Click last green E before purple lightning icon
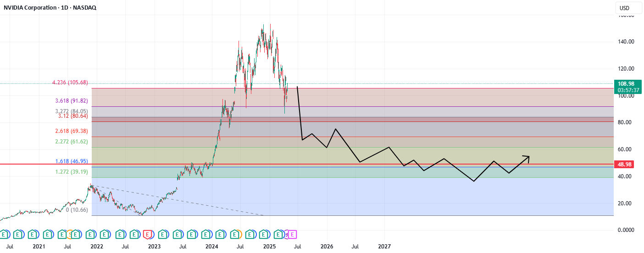Viewport: 644px width, 253px height. (x=278, y=234)
